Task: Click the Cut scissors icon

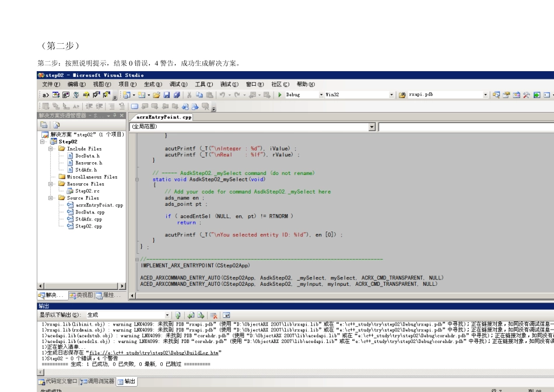Action: tap(189, 94)
